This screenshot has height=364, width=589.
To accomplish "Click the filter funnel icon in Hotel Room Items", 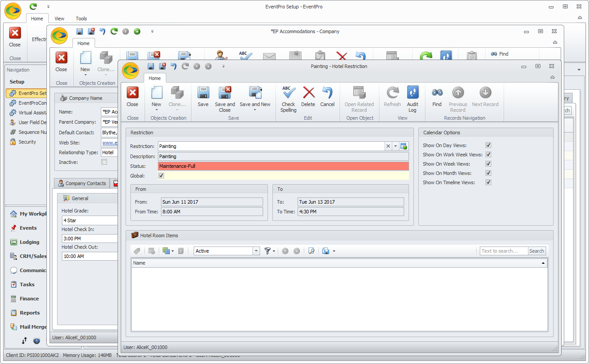I will click(x=267, y=251).
